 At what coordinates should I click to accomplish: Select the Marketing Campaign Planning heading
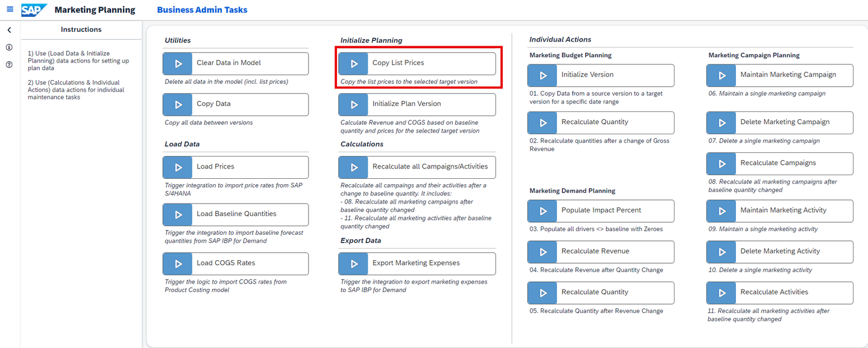click(754, 55)
